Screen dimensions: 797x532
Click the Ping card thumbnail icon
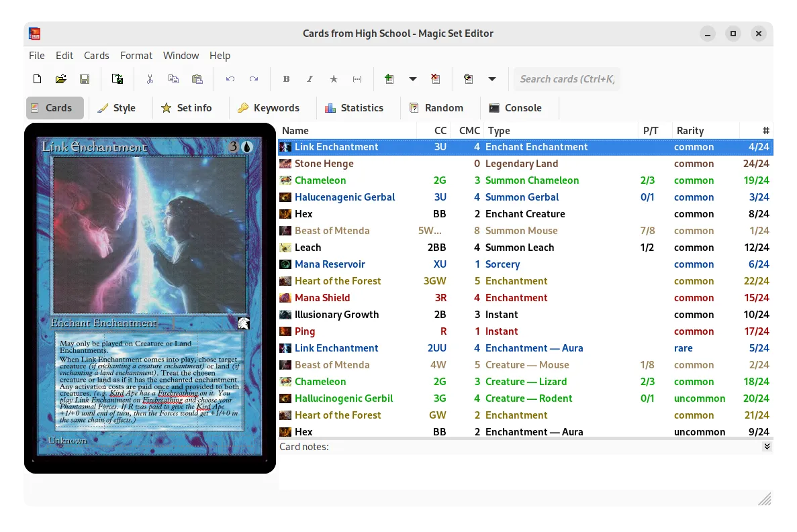point(285,331)
